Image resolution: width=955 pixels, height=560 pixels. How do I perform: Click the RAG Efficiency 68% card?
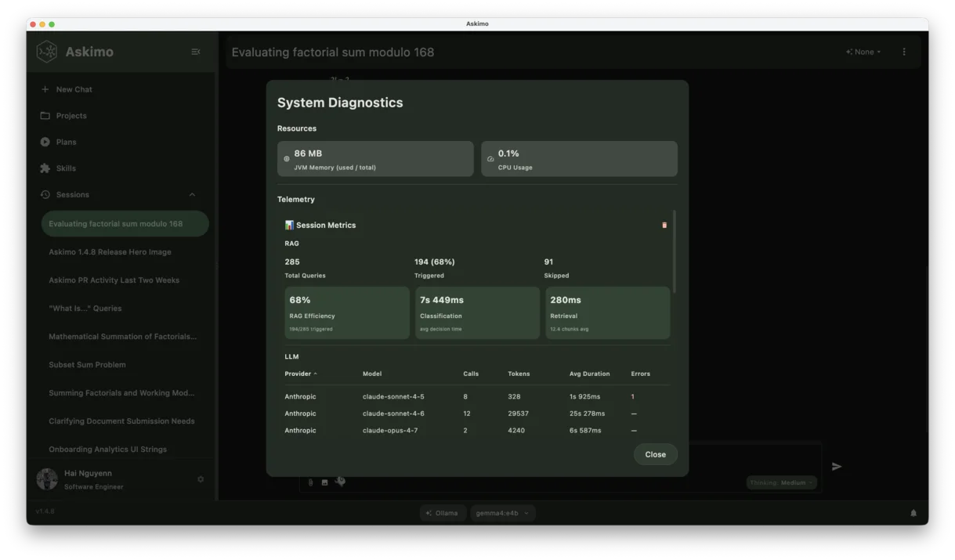[347, 313]
